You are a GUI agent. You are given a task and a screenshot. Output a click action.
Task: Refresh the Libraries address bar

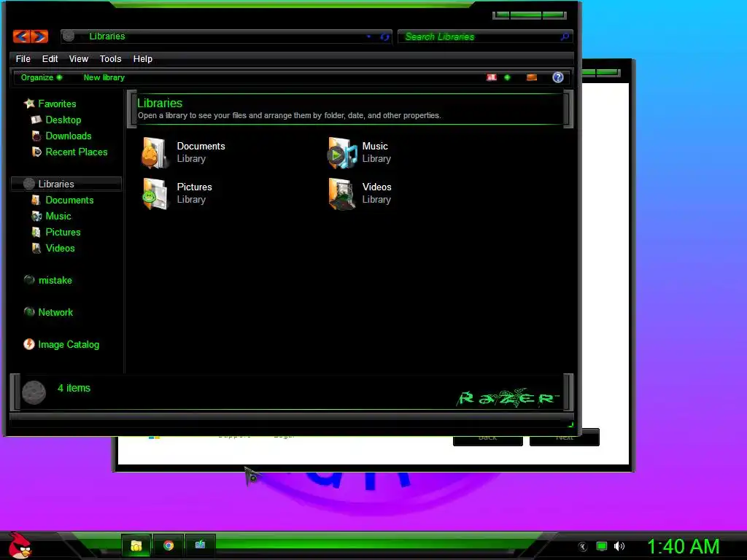pos(384,36)
